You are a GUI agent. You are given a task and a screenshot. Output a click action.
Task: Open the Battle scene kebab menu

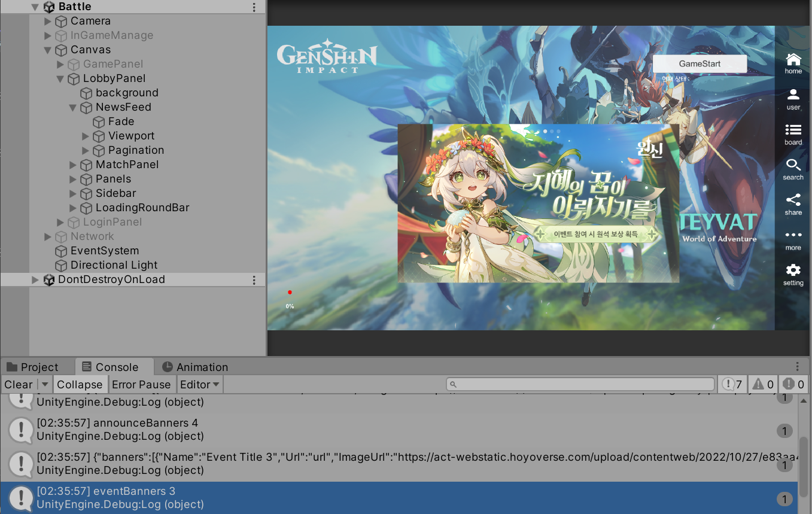point(254,7)
